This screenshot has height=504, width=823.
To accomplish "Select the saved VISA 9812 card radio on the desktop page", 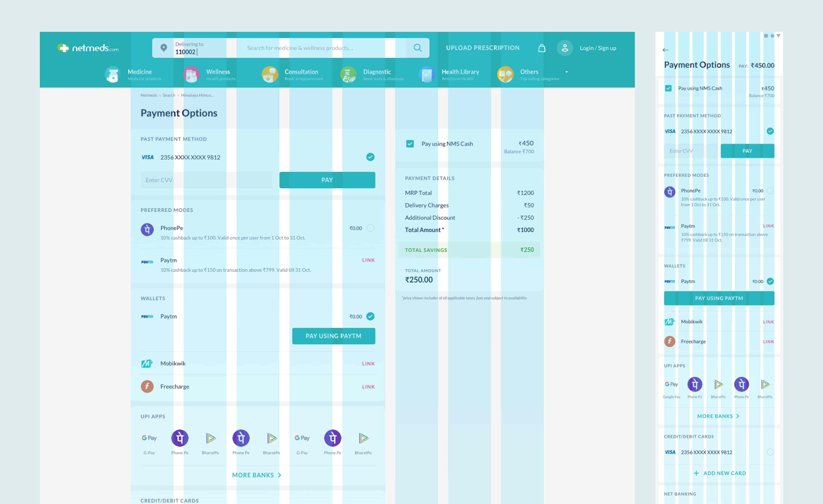I will point(370,157).
